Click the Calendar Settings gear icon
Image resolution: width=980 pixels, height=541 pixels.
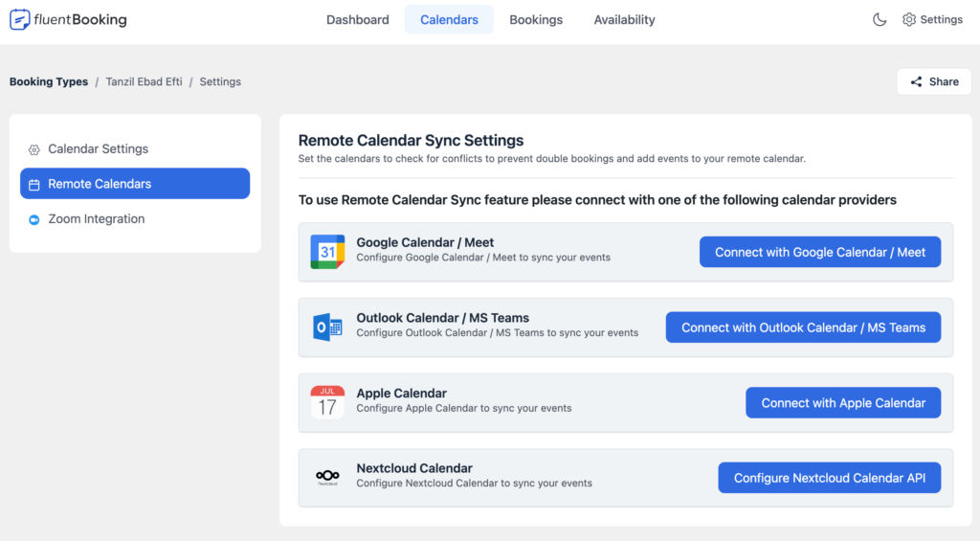[x=33, y=149]
